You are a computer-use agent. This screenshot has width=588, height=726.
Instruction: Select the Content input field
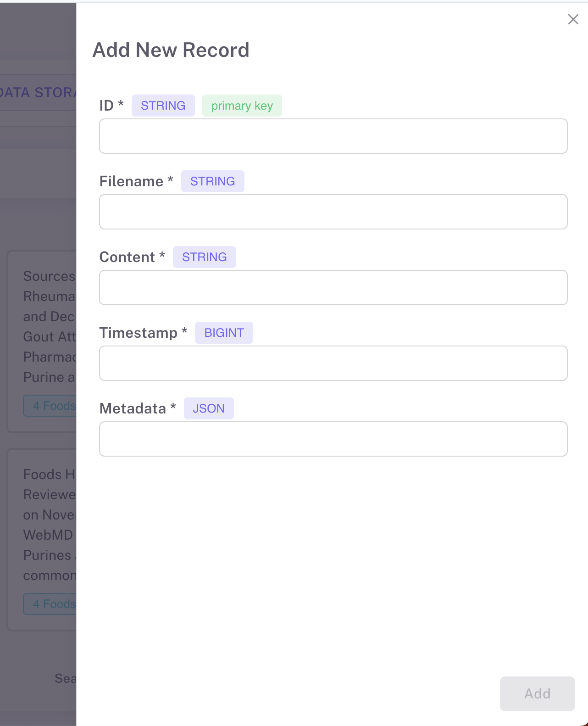333,288
